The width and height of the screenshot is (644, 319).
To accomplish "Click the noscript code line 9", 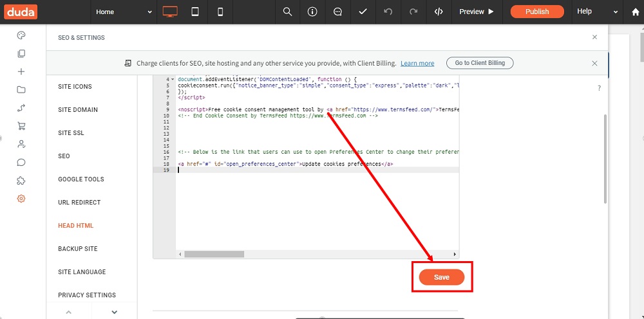I will [318, 110].
